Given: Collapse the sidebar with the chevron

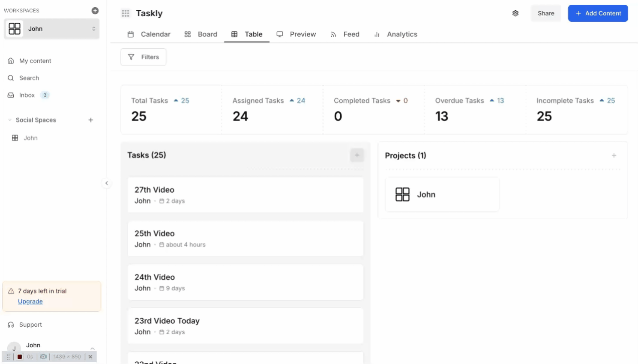Looking at the screenshot, I should 107,183.
